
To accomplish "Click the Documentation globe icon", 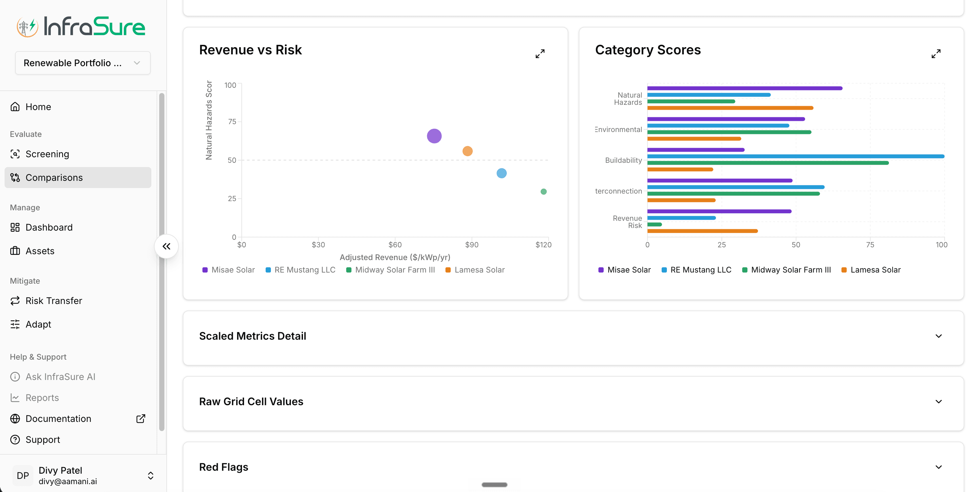I will [15, 419].
